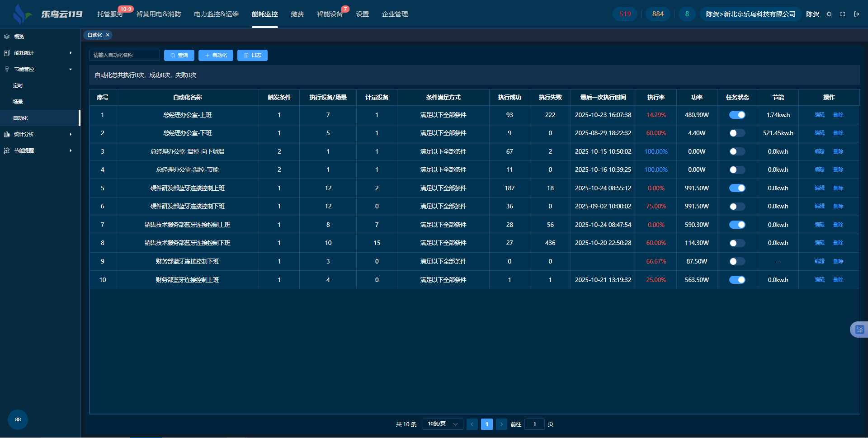Turn off toggle for 财务部蓝牙连接控制上班
This screenshot has height=438, width=868.
click(737, 280)
